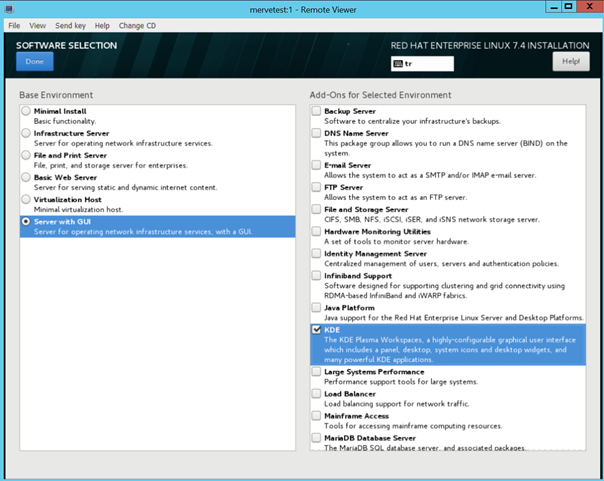This screenshot has height=481, width=604.
Task: Click the 'SOFTWARE SELECTION' title
Action: [x=67, y=45]
